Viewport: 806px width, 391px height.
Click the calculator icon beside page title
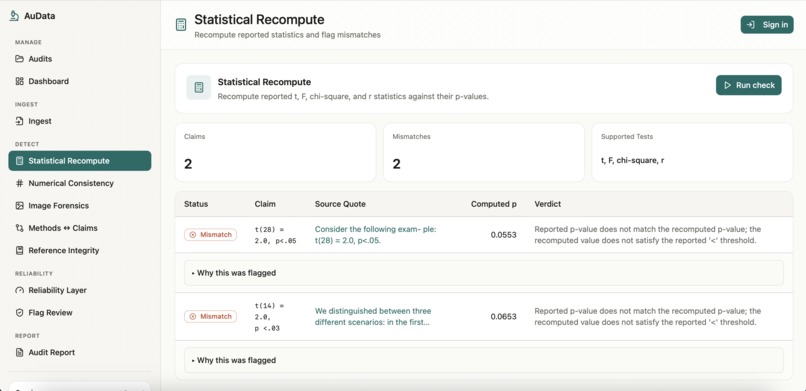(181, 25)
